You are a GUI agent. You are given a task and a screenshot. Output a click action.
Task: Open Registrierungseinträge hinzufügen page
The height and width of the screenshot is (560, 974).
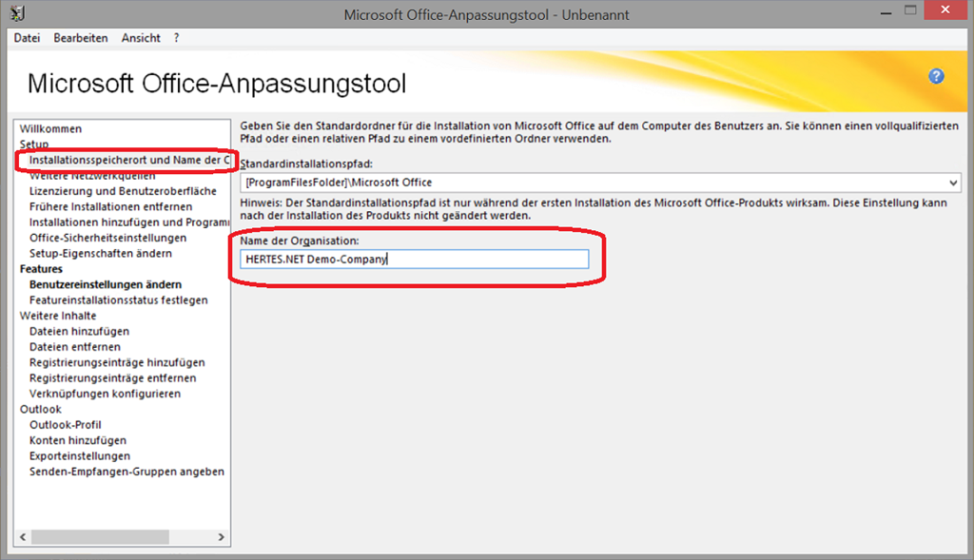point(117,362)
